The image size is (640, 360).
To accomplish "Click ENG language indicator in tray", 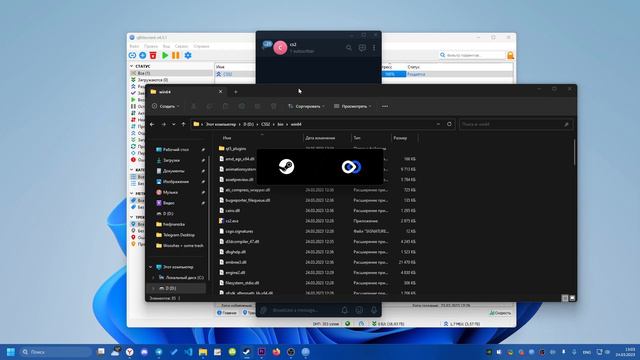I will point(587,352).
